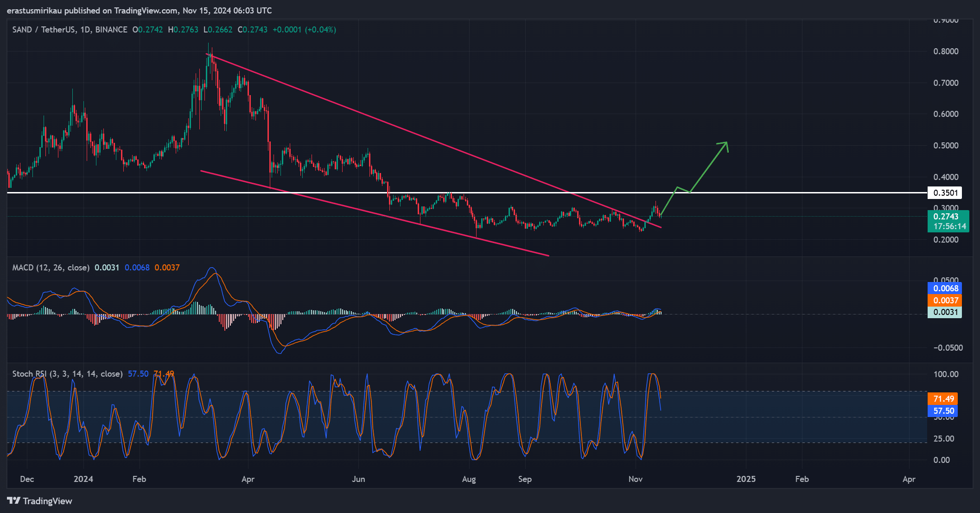Viewport: 980px width, 513px height.
Task: Click the high price value H0.2763
Action: (183, 30)
